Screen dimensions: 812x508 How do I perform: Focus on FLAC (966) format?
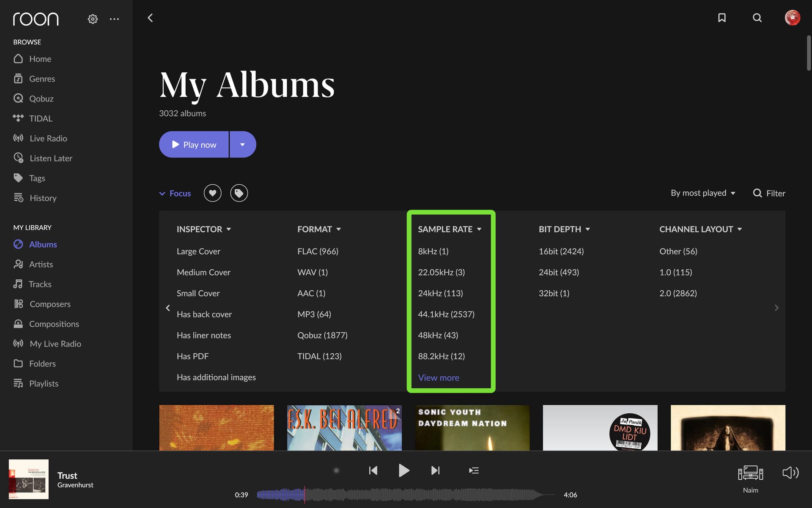pos(318,251)
